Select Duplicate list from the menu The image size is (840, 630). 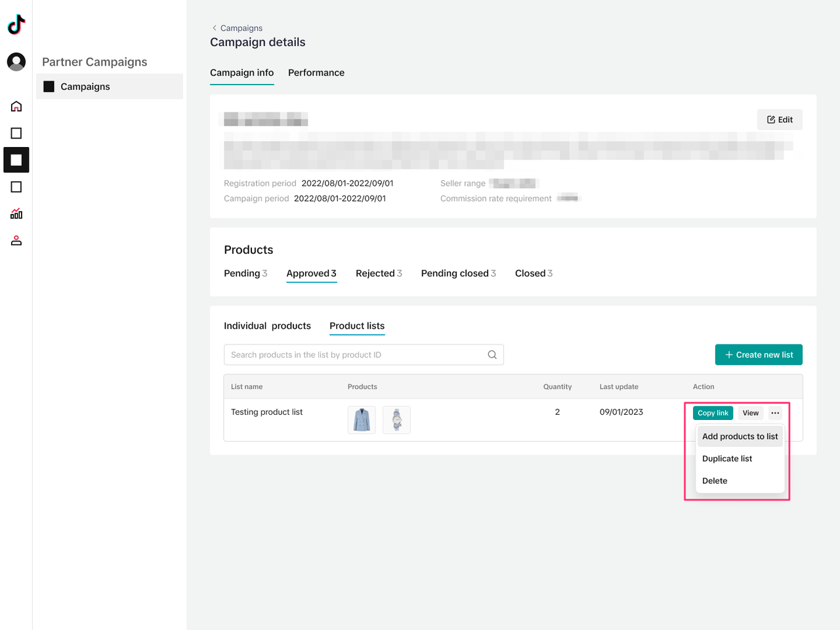(x=727, y=459)
